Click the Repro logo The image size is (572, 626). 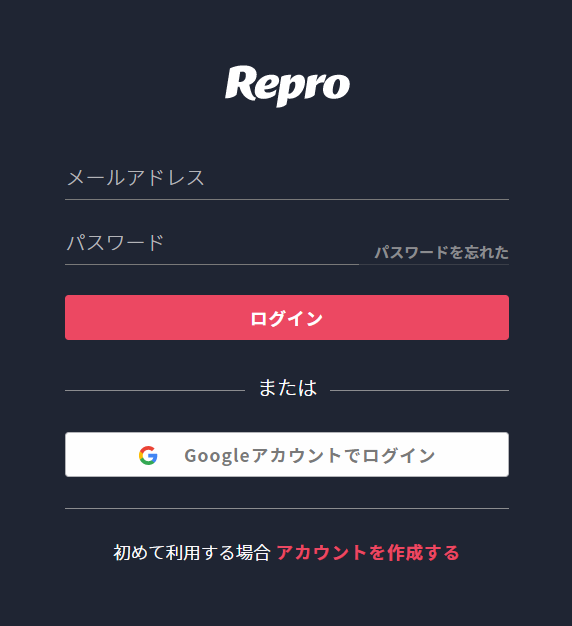click(287, 86)
